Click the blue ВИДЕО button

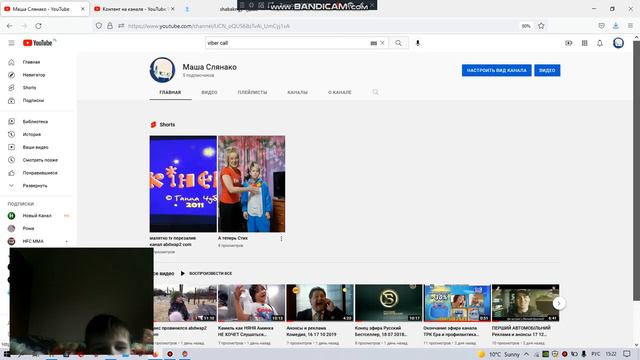click(547, 70)
